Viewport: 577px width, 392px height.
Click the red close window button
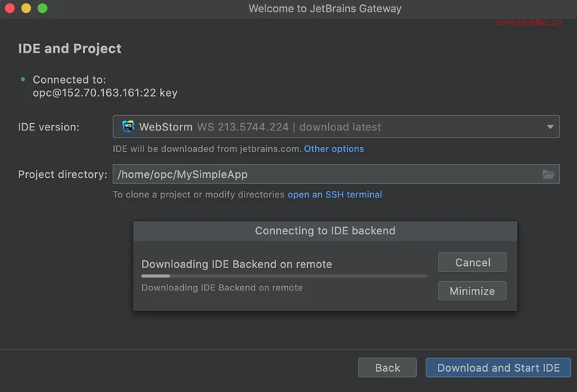10,8
